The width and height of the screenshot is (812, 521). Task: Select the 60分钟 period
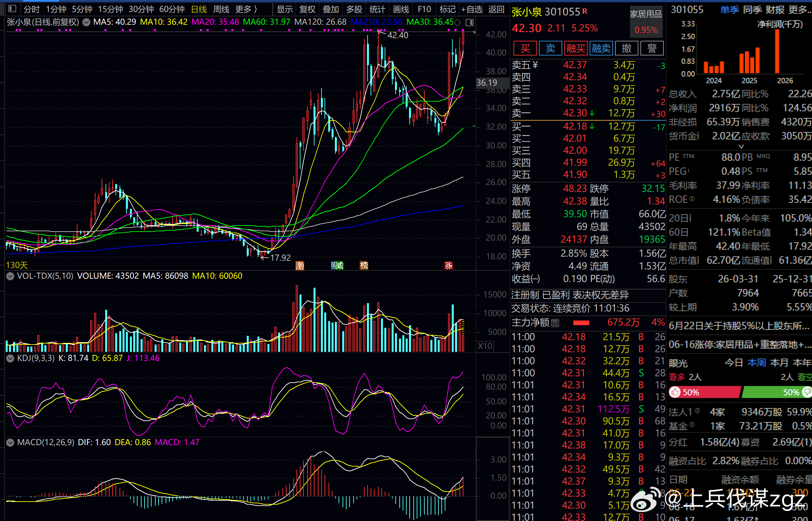pos(172,9)
